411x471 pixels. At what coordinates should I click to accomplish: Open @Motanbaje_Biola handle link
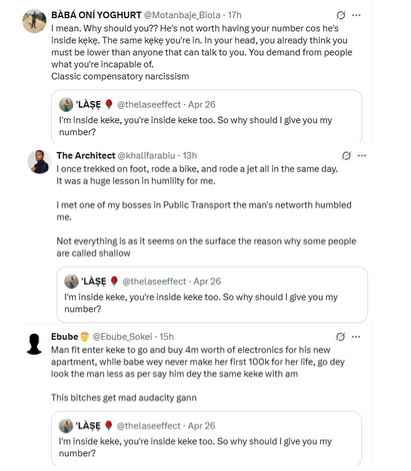[182, 15]
